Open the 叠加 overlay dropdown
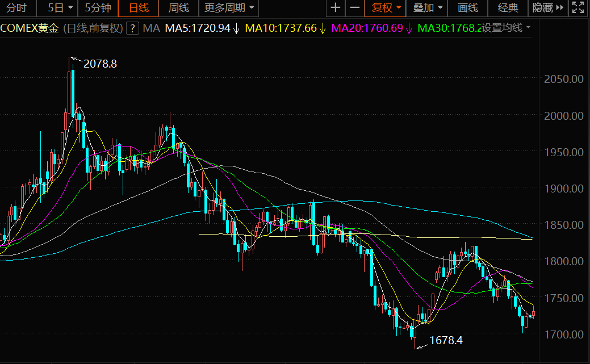 pyautogui.click(x=428, y=8)
